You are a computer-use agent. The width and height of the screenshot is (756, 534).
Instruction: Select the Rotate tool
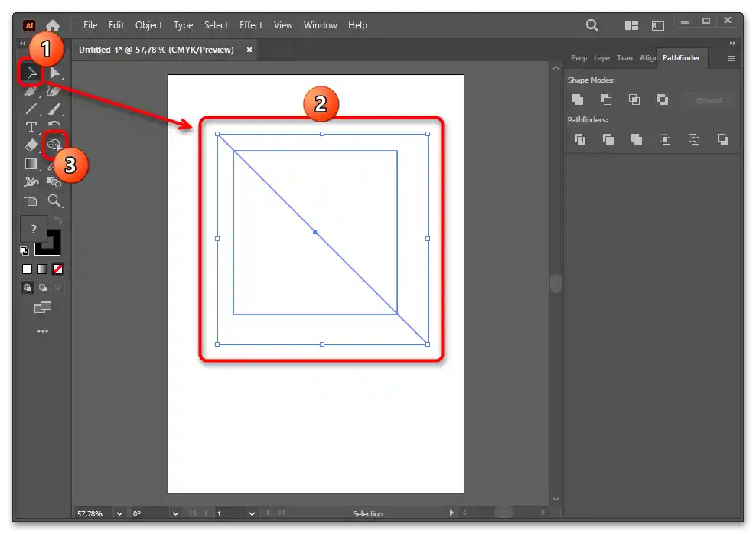pos(54,126)
